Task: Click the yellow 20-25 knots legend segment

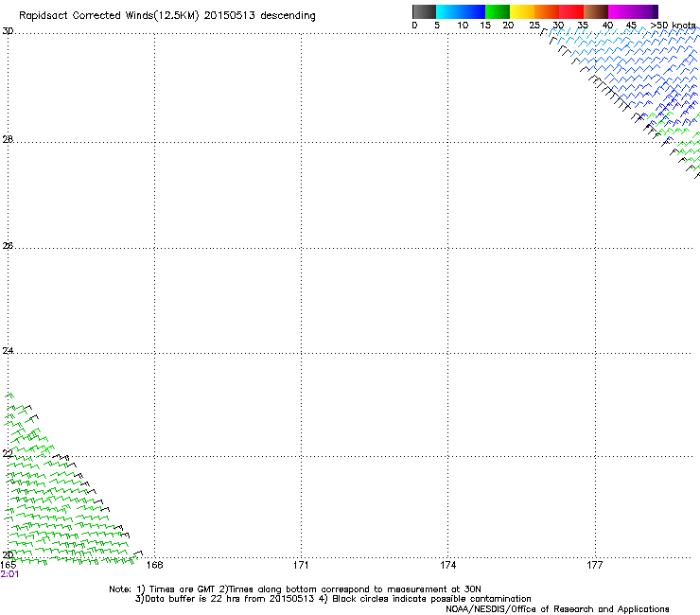Action: [522, 11]
